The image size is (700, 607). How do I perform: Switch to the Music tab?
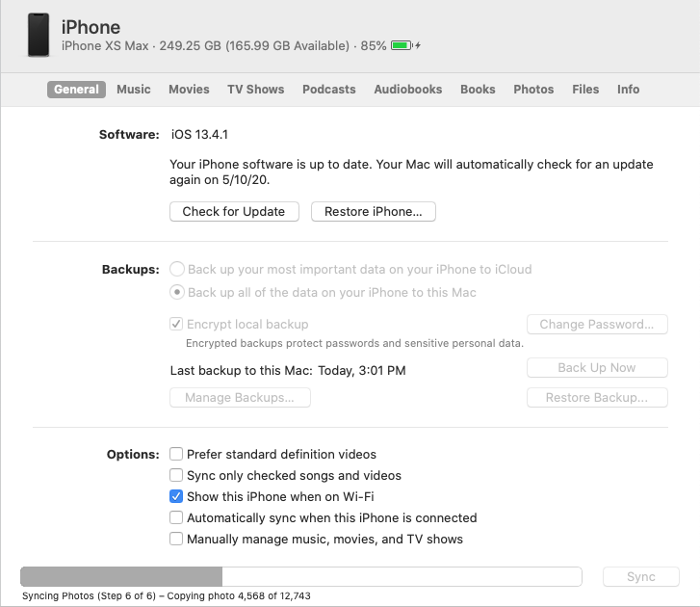[134, 90]
